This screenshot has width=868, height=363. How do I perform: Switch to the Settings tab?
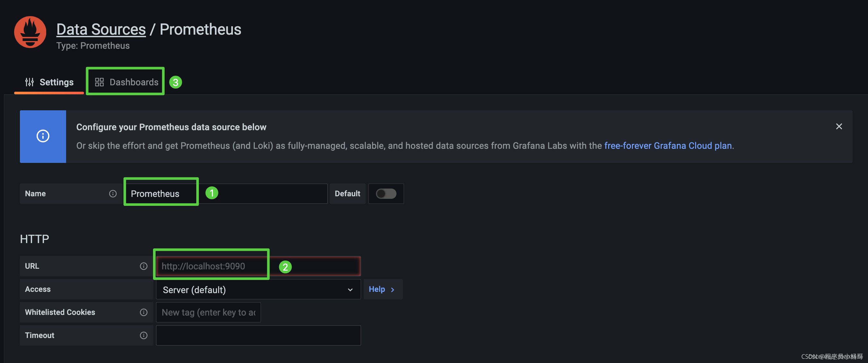(x=49, y=82)
